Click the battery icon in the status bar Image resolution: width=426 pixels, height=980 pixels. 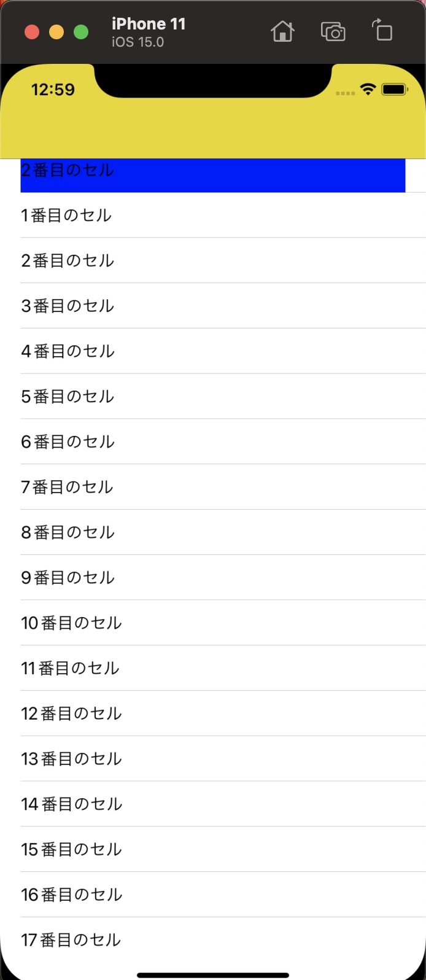click(395, 89)
